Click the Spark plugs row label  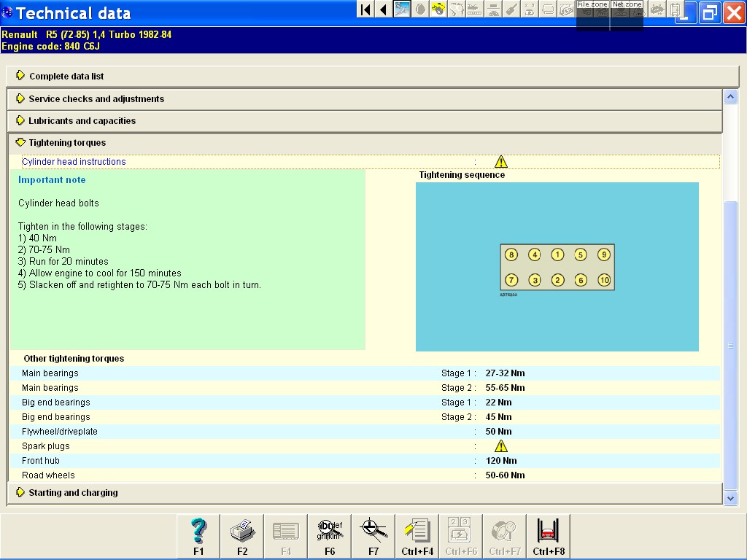46,446
